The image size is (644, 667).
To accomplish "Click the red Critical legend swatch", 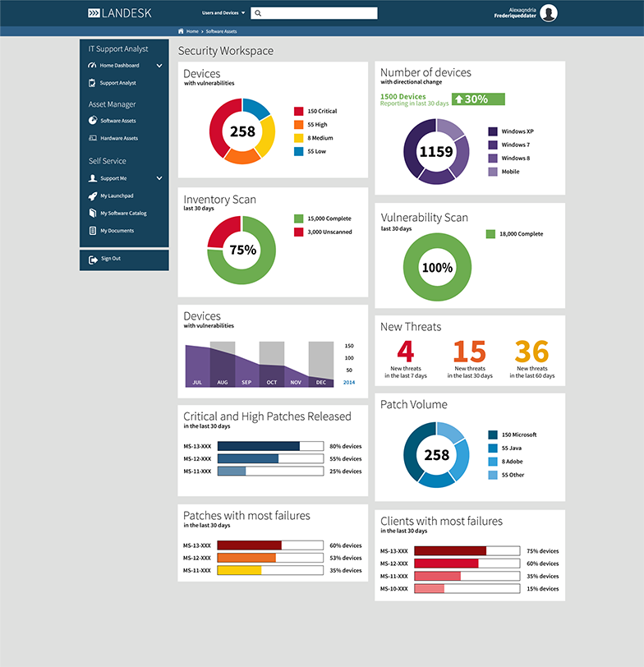I will pyautogui.click(x=299, y=111).
